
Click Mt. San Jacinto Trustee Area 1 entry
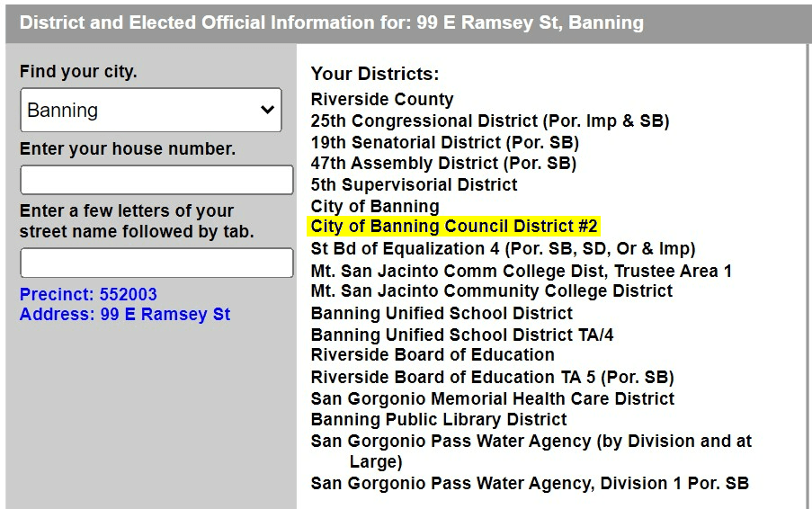click(x=521, y=270)
